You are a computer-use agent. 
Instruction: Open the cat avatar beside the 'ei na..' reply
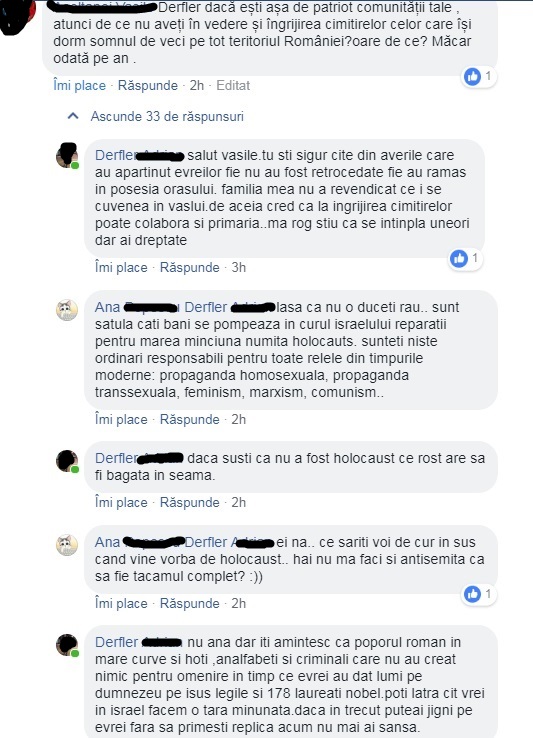(67, 545)
